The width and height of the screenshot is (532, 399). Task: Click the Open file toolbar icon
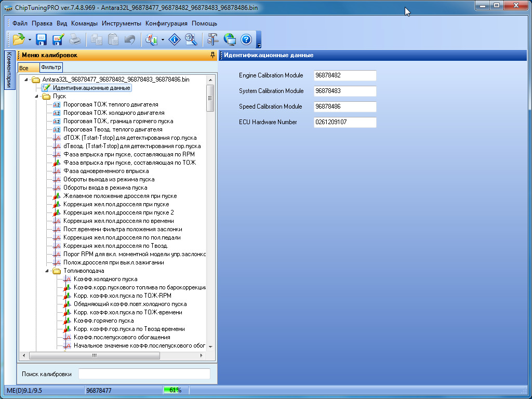point(19,39)
